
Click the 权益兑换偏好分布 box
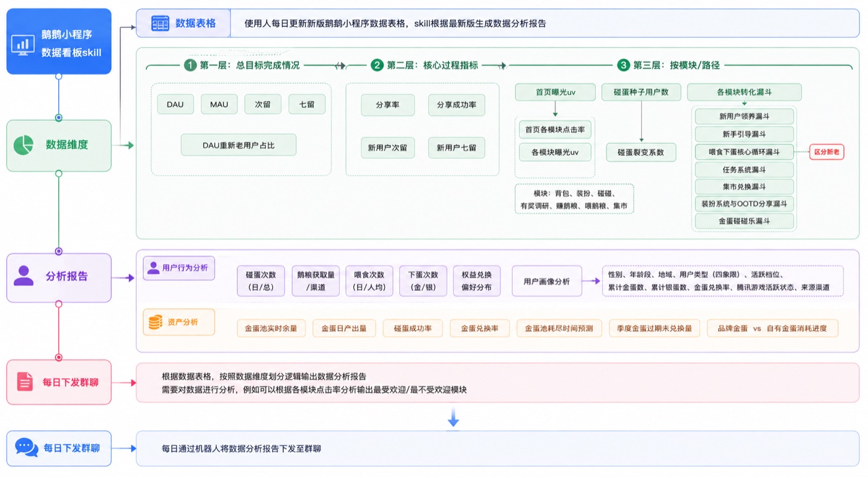[x=477, y=281]
